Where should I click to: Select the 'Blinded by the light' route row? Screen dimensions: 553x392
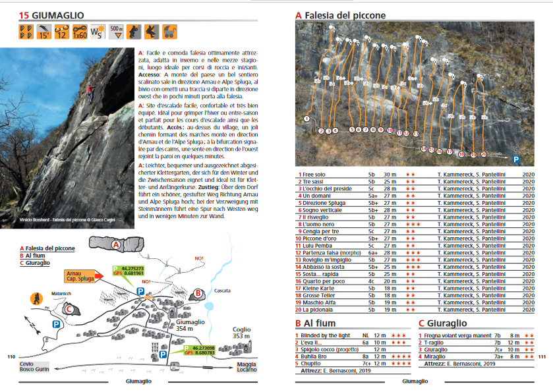point(353,335)
